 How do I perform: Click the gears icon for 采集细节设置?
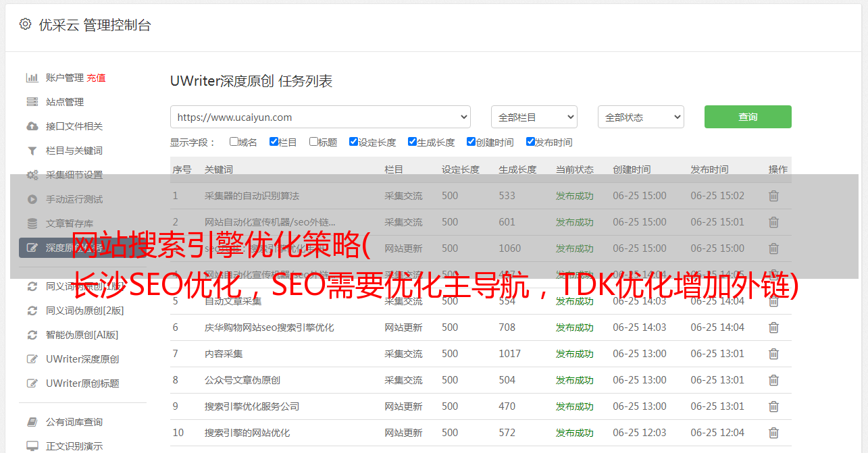point(32,175)
